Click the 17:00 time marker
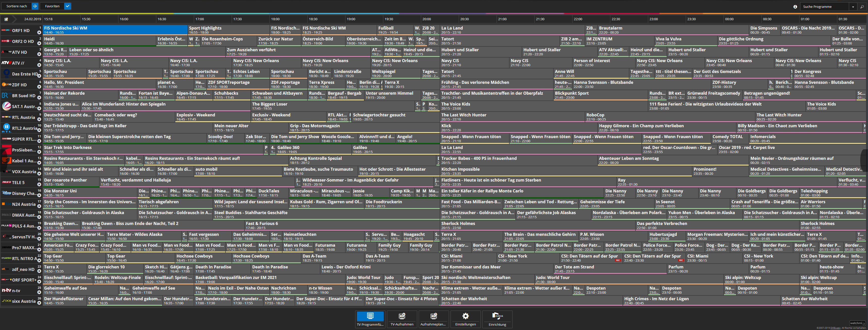Viewport: 868px width, 330px height. tap(200, 19)
